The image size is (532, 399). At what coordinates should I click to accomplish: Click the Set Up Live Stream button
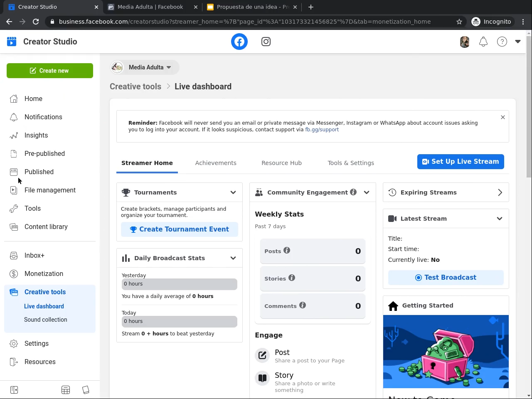[461, 162]
